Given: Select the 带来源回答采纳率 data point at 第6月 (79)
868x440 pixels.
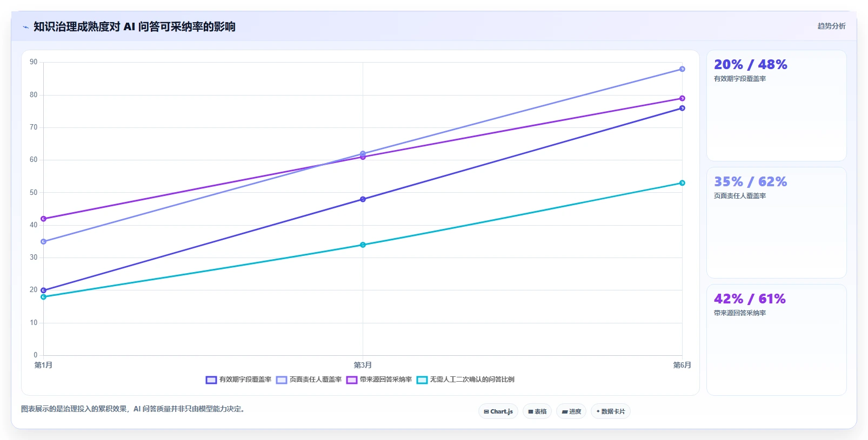Looking at the screenshot, I should [x=682, y=98].
